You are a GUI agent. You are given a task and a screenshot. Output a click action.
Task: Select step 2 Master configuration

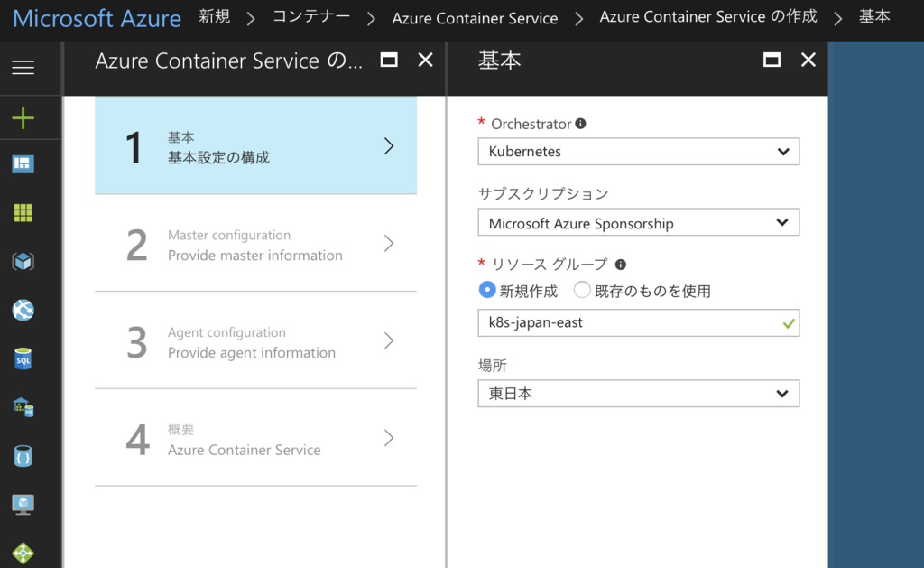255,244
